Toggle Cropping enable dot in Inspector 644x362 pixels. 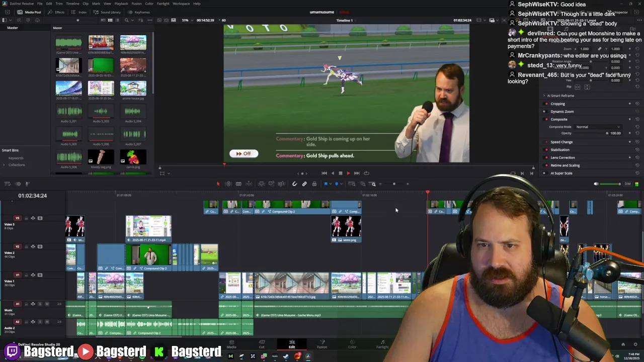[x=546, y=104]
